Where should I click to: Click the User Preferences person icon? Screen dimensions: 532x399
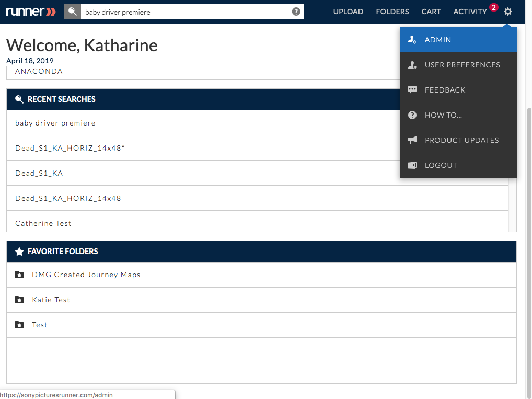(412, 65)
